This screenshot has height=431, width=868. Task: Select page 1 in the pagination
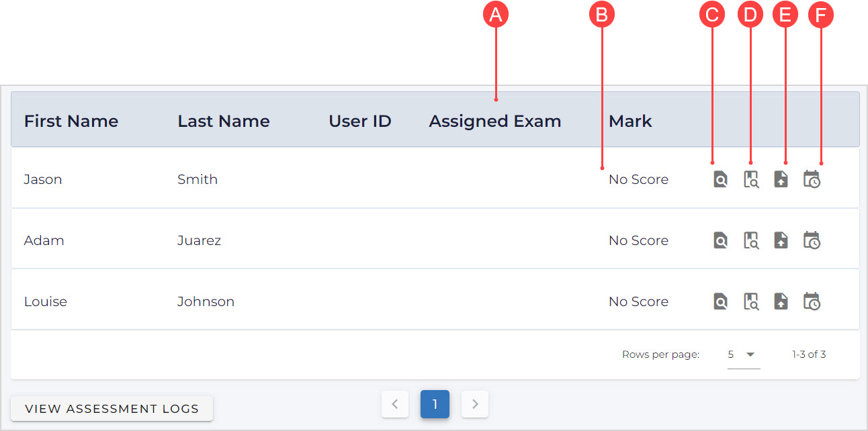pos(435,404)
